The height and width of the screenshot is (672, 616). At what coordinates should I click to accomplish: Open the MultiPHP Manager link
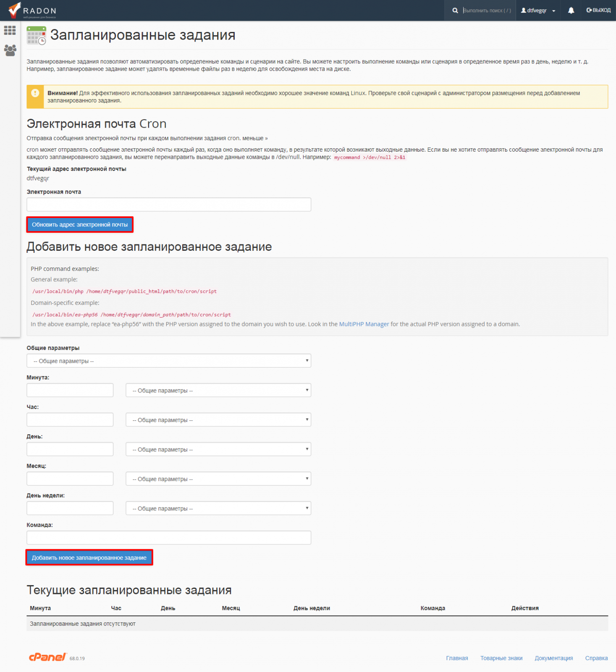[364, 324]
